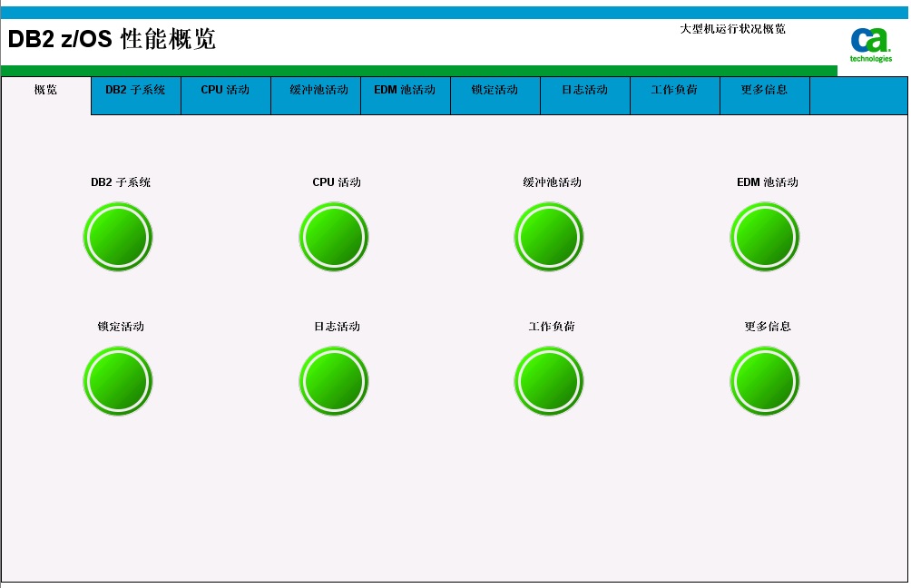This screenshot has width=911, height=588.
Task: Open the DB2 子系统 tab
Action: coord(136,95)
